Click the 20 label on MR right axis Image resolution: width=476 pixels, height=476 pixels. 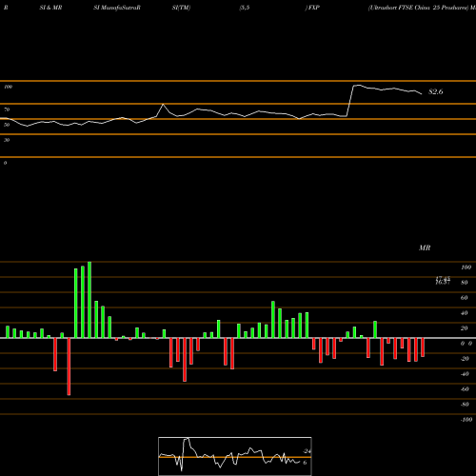(465, 328)
